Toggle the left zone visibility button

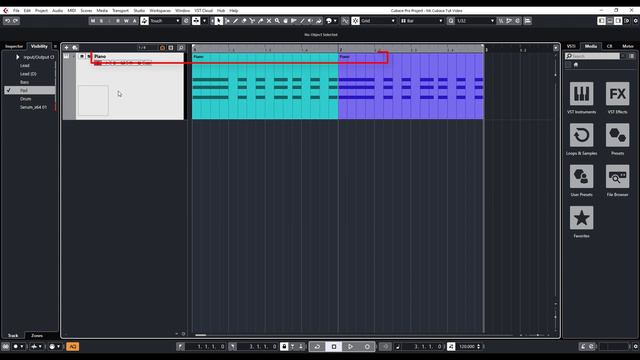pyautogui.click(x=601, y=21)
